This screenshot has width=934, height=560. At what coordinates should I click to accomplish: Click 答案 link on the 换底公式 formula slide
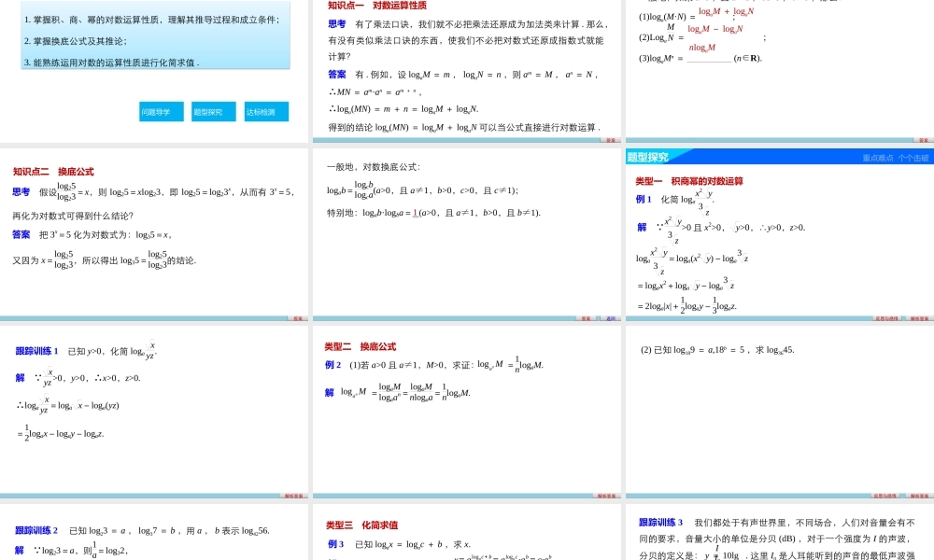[586, 317]
